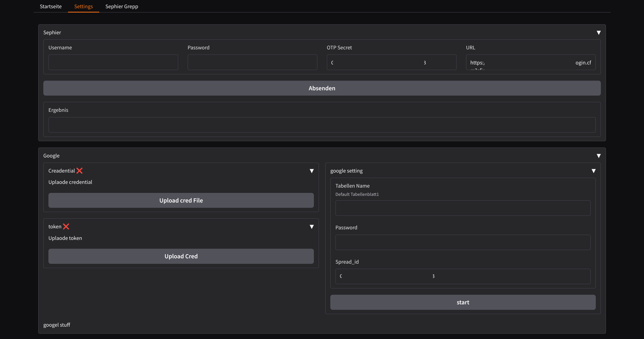The height and width of the screenshot is (339, 644).
Task: Collapse the token panel arrow
Action: coord(312,227)
